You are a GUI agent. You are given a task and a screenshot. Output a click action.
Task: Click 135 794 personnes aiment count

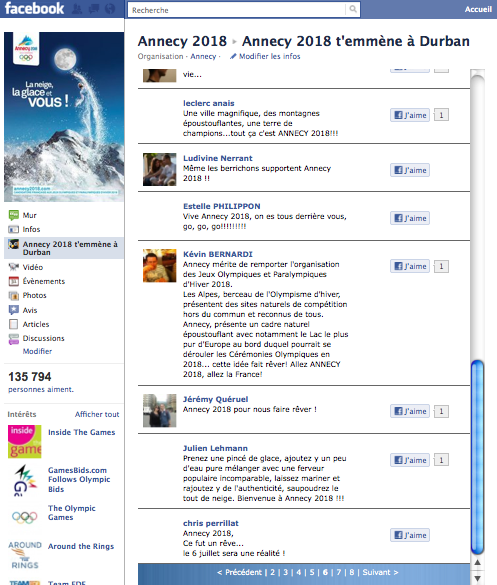[41, 382]
